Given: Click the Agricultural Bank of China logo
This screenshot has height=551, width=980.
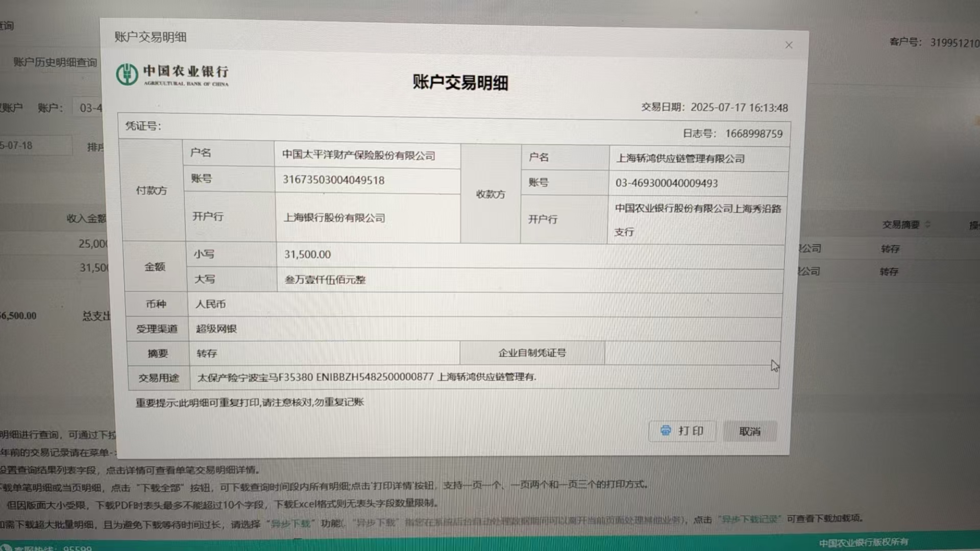Looking at the screenshot, I should (127, 74).
